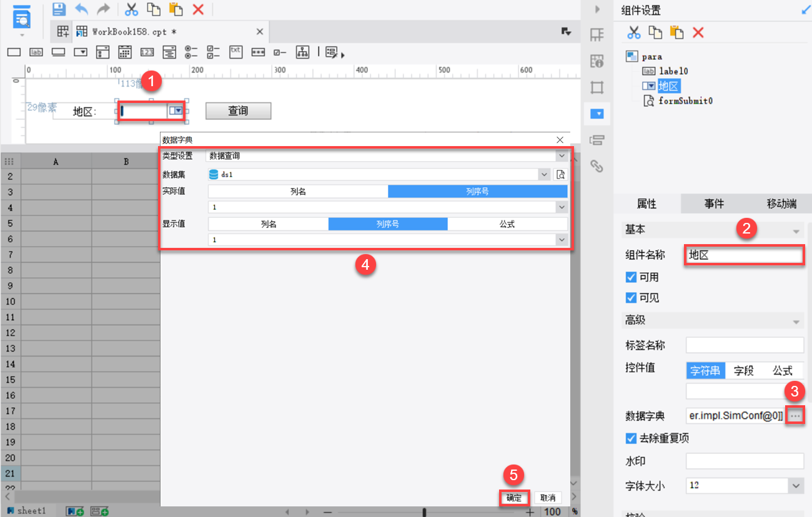Click the copy icon in 组件设置 panel
The width and height of the screenshot is (812, 517).
[655, 32]
